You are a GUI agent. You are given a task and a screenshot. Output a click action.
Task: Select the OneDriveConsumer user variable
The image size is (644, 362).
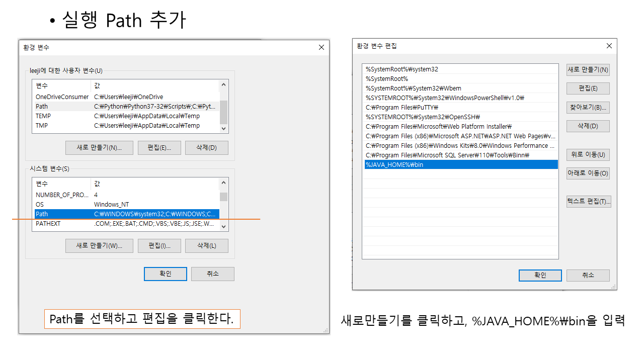[x=126, y=97]
